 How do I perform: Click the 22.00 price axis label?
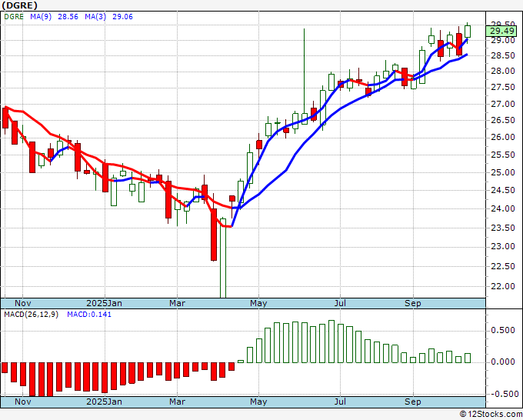click(503, 286)
